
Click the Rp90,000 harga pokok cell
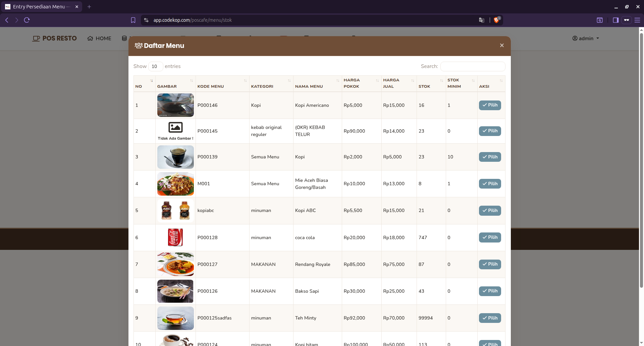(362, 131)
